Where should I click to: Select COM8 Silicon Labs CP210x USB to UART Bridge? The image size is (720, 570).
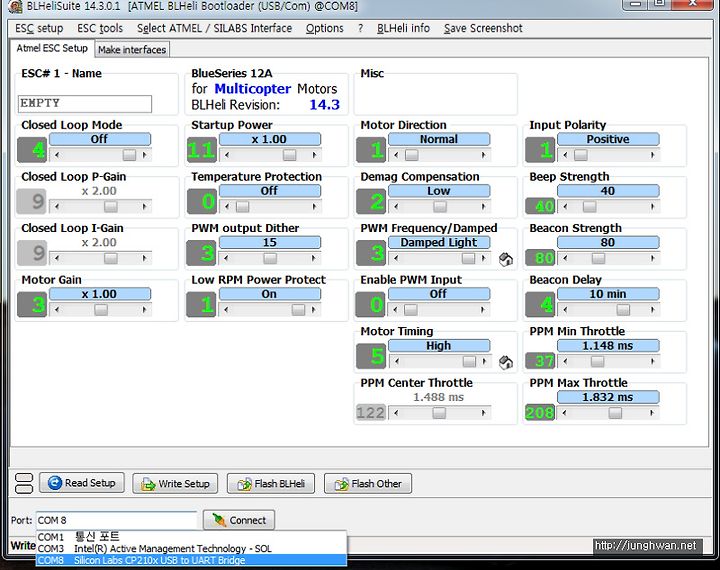[191, 560]
